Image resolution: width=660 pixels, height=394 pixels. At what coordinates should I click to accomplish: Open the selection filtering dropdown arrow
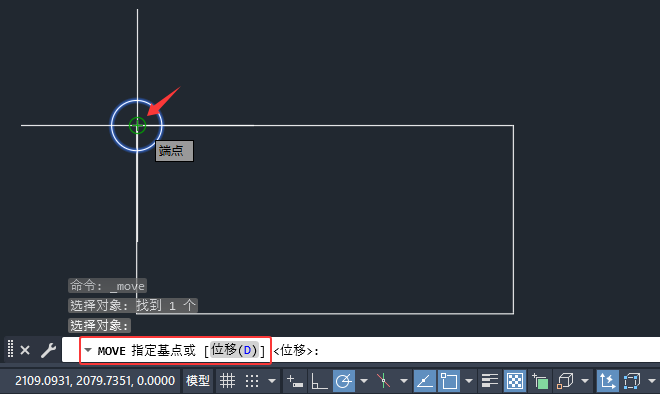652,381
